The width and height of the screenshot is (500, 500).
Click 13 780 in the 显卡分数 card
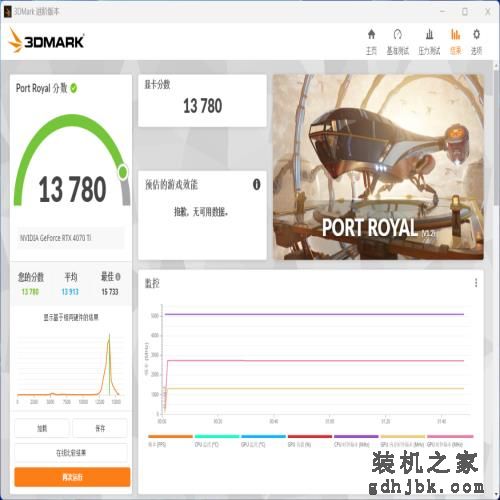(x=202, y=106)
